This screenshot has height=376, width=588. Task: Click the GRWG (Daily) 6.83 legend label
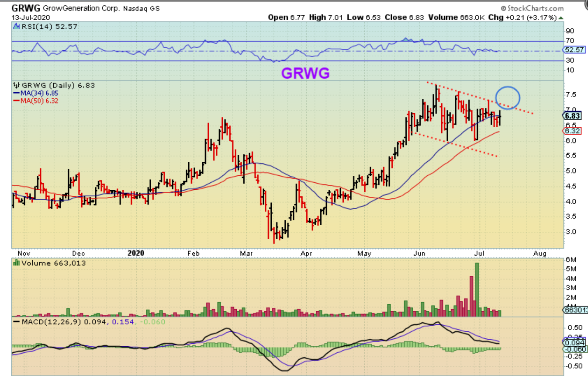pos(58,85)
